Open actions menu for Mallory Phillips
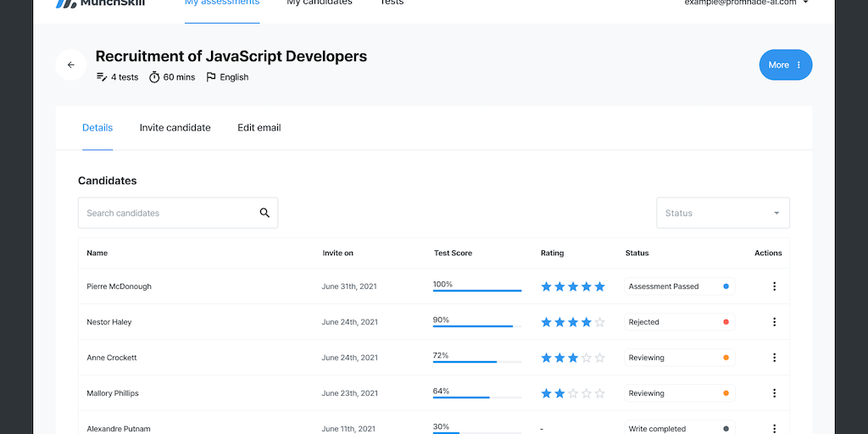The height and width of the screenshot is (434, 868). [x=774, y=393]
